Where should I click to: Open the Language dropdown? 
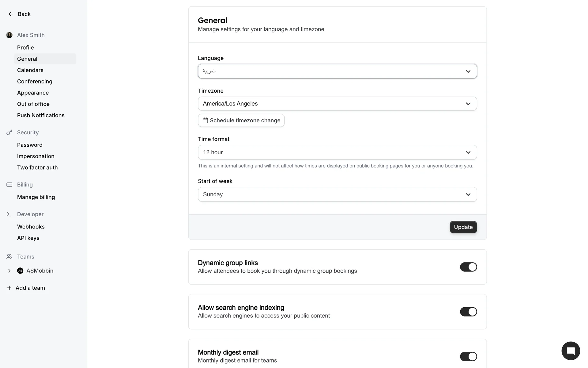click(337, 71)
